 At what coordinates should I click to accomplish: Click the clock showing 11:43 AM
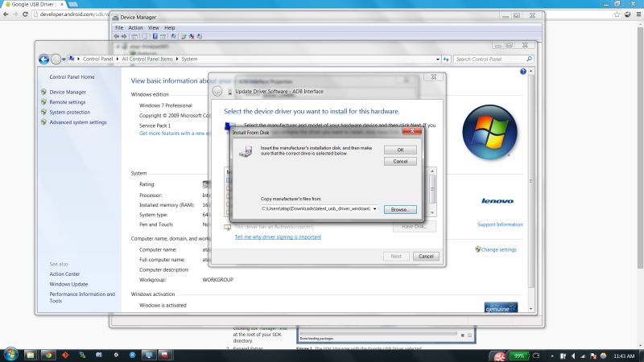pyautogui.click(x=625, y=356)
